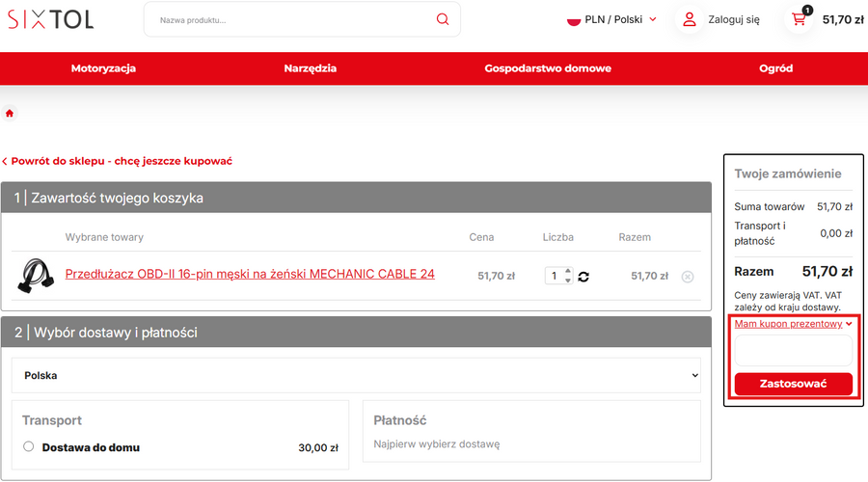Remove the OBD-II cable from cart

(x=688, y=277)
